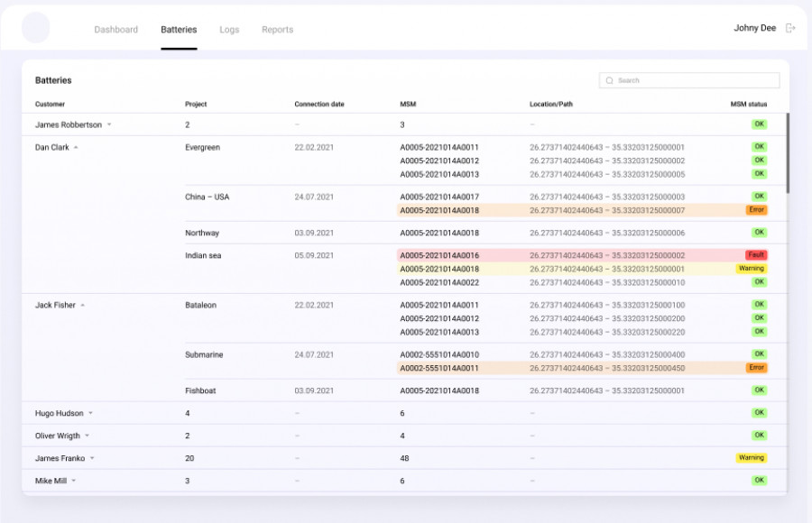Click the round logo in the header

[36, 28]
